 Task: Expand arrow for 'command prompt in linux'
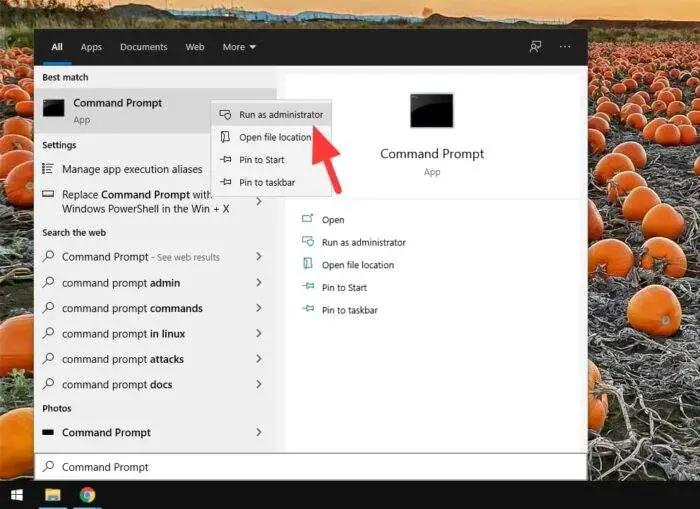tap(259, 333)
